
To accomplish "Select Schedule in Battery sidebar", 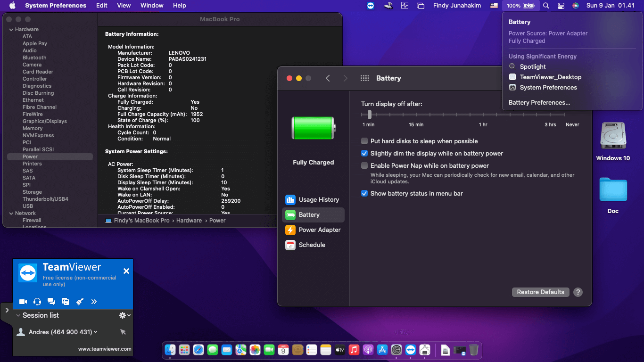I will pyautogui.click(x=313, y=245).
